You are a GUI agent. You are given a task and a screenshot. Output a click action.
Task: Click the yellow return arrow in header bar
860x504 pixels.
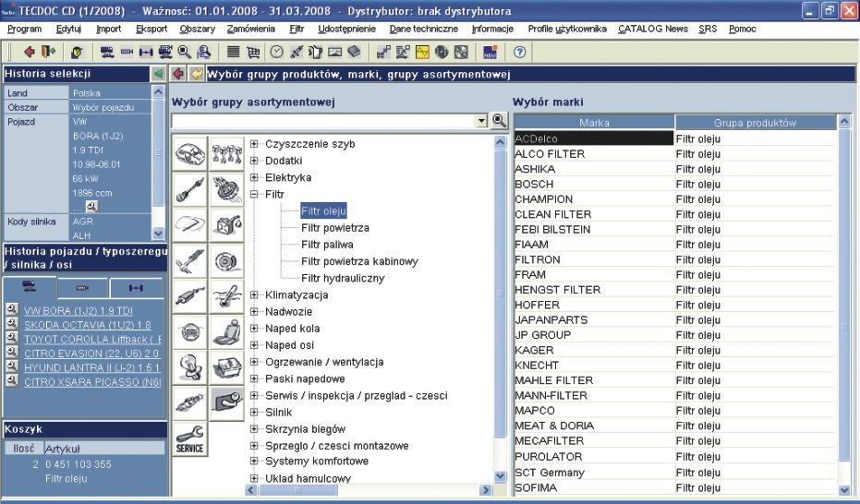click(197, 74)
